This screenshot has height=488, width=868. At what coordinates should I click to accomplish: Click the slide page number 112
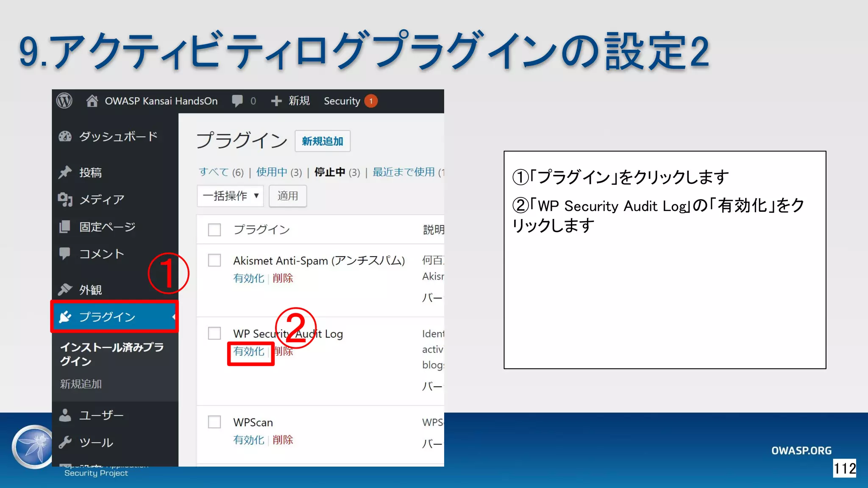[845, 469]
